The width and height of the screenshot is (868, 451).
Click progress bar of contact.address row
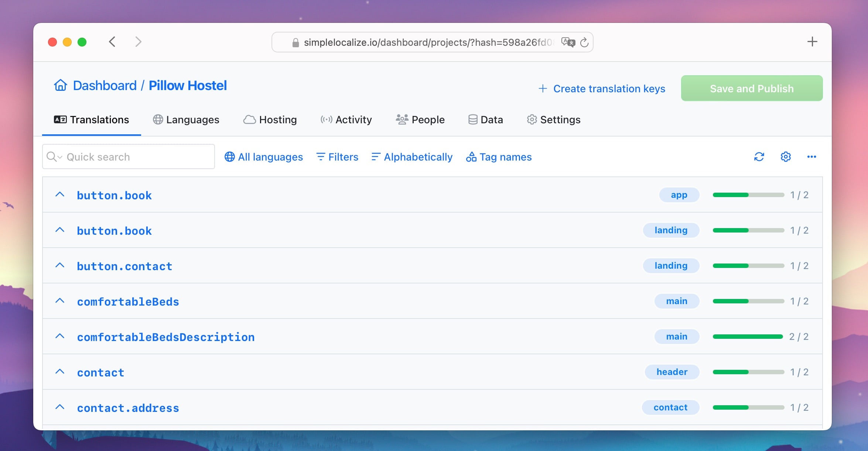pos(748,407)
